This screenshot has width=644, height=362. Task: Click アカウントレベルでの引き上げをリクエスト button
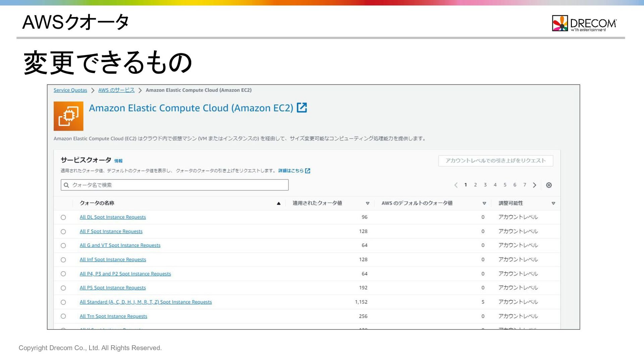(x=495, y=161)
